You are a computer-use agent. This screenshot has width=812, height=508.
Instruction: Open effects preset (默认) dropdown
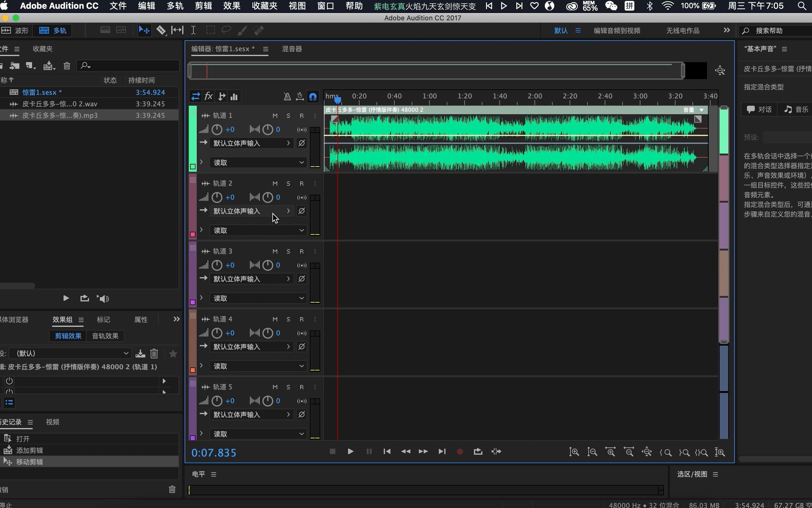[70, 354]
